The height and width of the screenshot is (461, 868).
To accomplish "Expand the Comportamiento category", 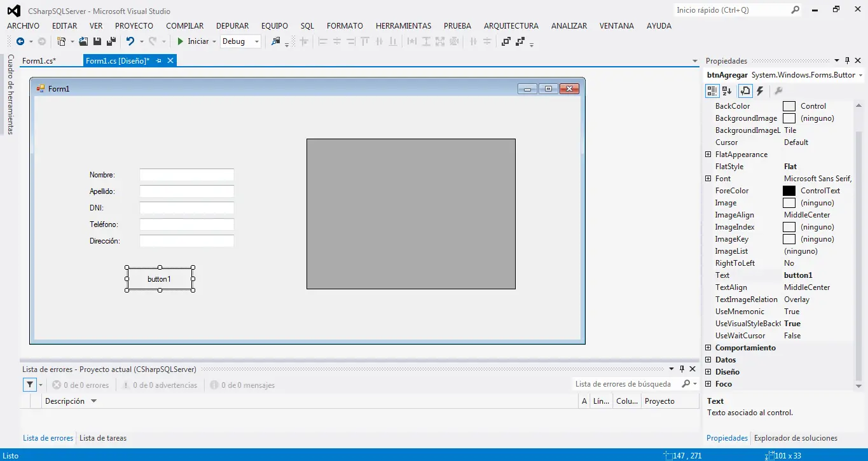I will coord(708,348).
